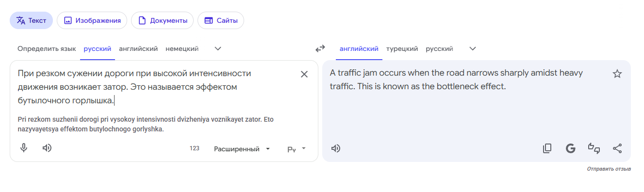Image resolution: width=644 pixels, height=192 pixels.
Task: Share the translation
Action: 617,148
